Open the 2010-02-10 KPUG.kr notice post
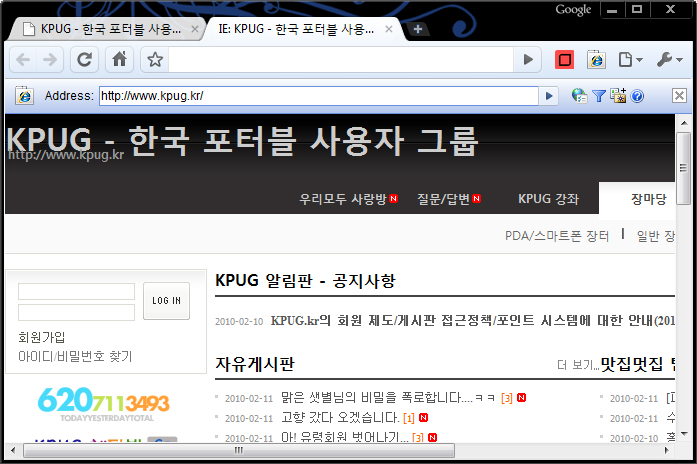The height and width of the screenshot is (464, 697). 473,320
